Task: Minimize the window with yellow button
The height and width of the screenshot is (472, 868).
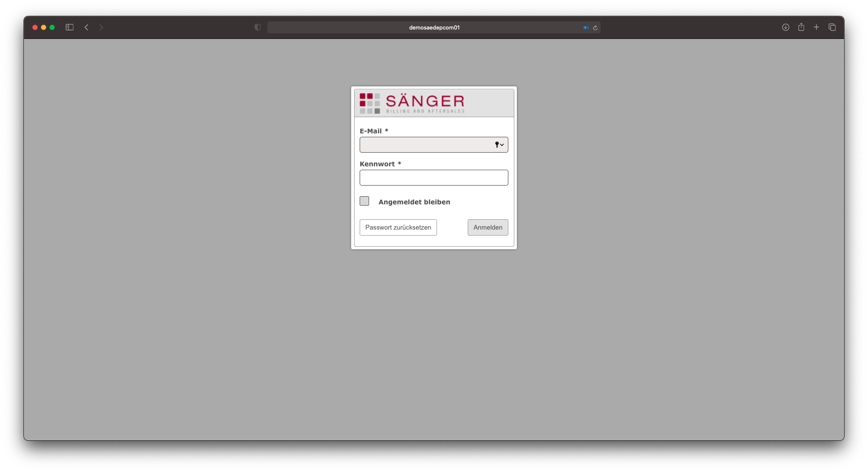Action: (44, 27)
